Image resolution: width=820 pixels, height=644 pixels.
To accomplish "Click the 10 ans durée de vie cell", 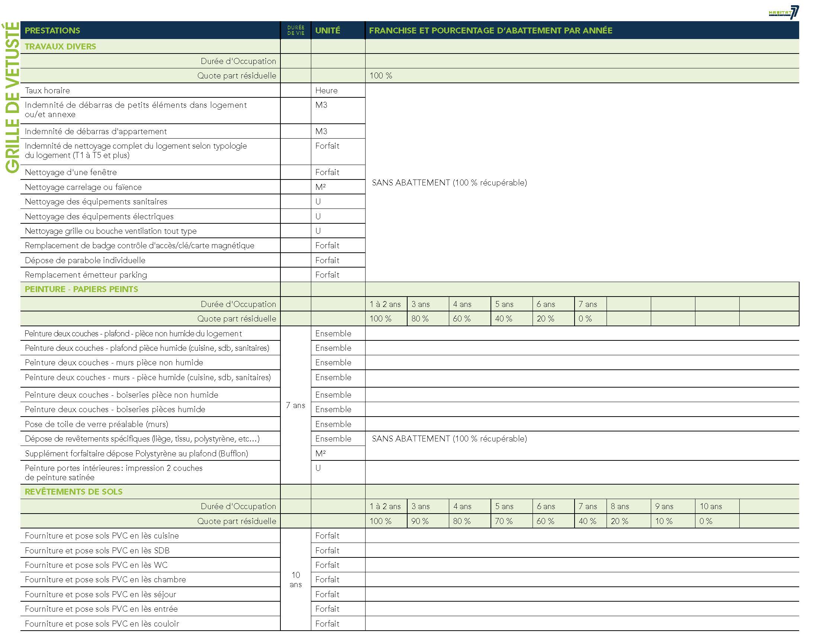I will tap(296, 579).
